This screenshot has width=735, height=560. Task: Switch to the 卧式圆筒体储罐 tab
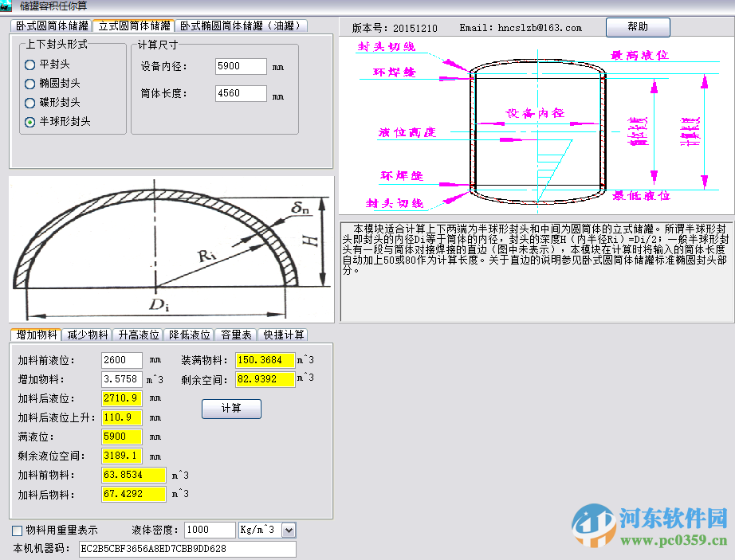[x=52, y=25]
